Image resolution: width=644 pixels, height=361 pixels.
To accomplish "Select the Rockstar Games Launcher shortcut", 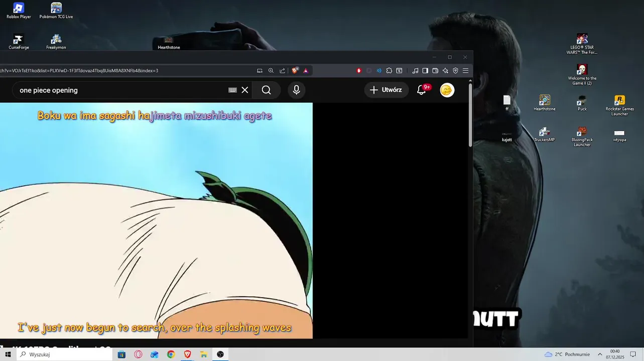I will click(620, 105).
